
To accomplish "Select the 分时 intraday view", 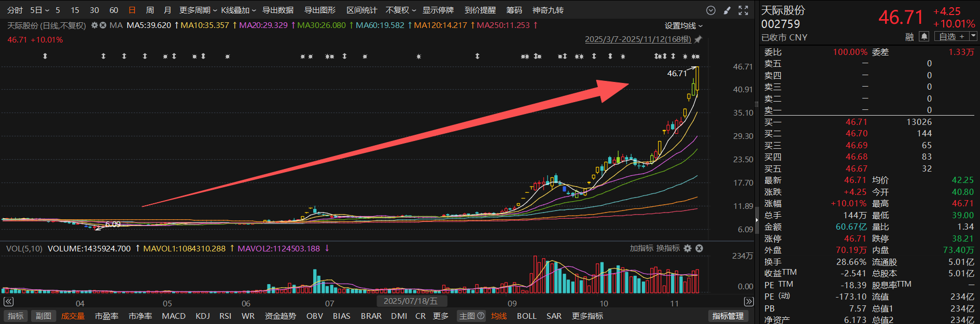I will pos(15,10).
